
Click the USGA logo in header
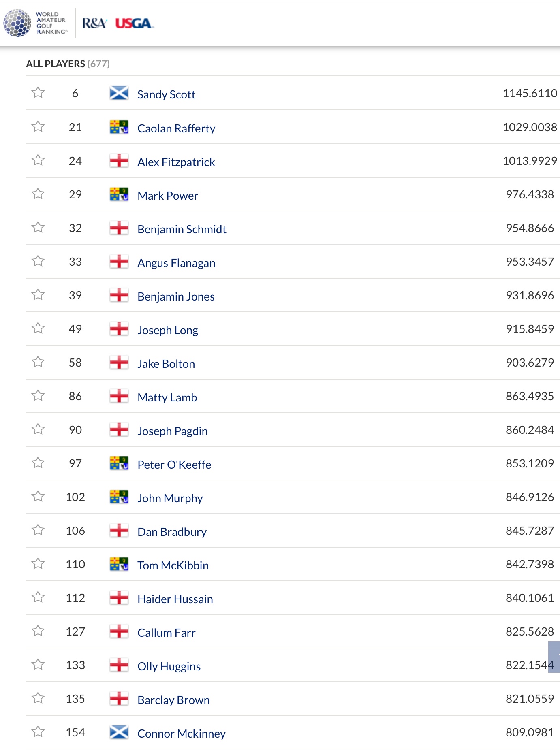click(134, 23)
